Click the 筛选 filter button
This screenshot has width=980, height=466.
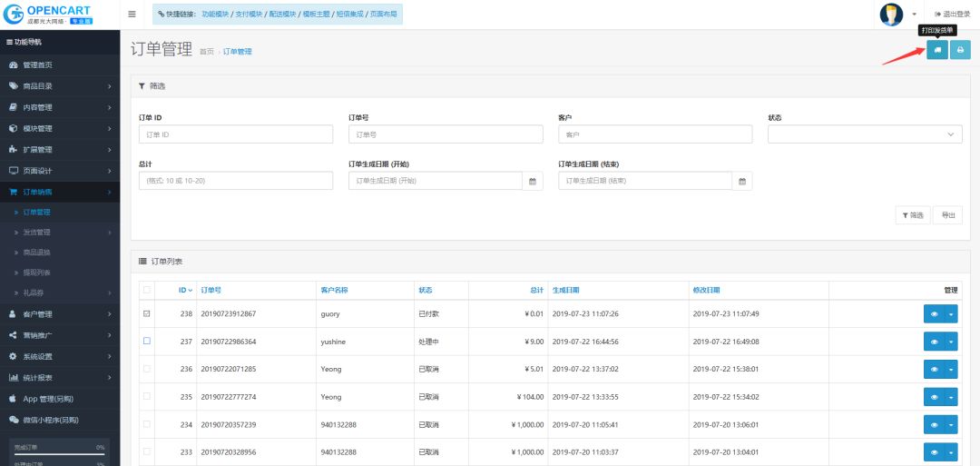pos(913,215)
